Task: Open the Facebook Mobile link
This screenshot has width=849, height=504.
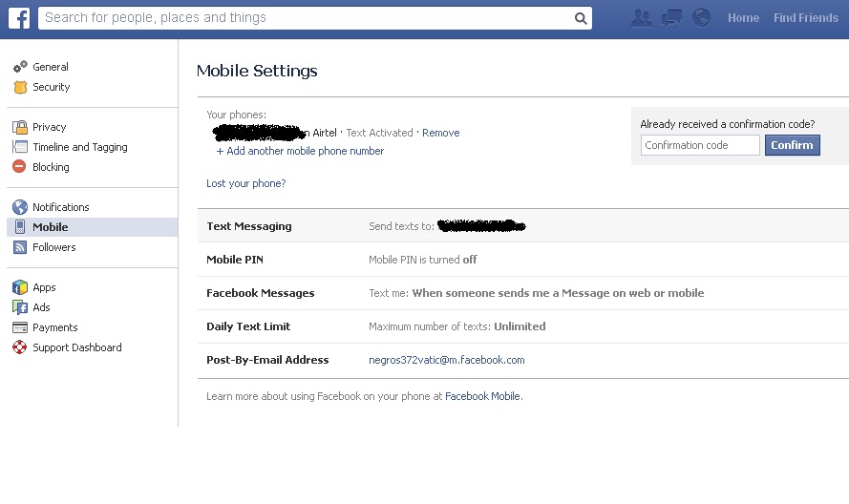Action: tap(482, 396)
